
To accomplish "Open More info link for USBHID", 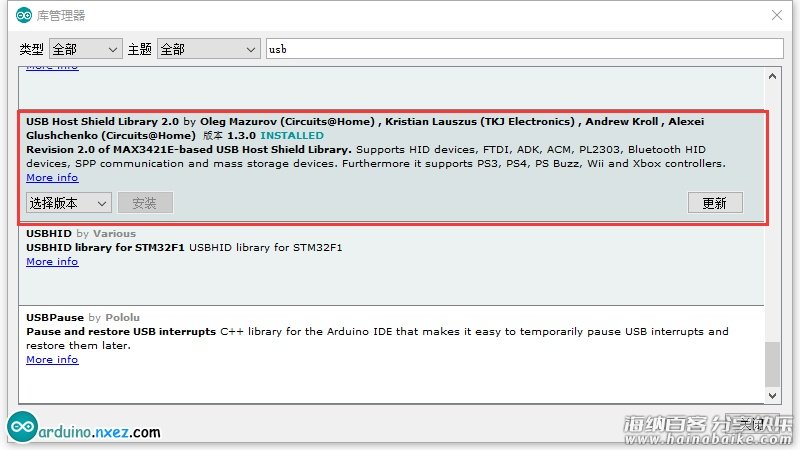I will tap(52, 261).
